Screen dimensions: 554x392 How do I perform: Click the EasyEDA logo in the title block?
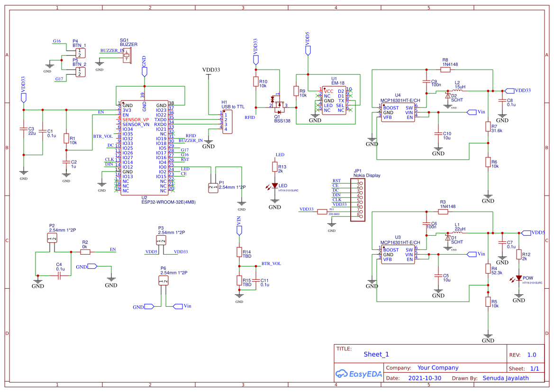359,374
